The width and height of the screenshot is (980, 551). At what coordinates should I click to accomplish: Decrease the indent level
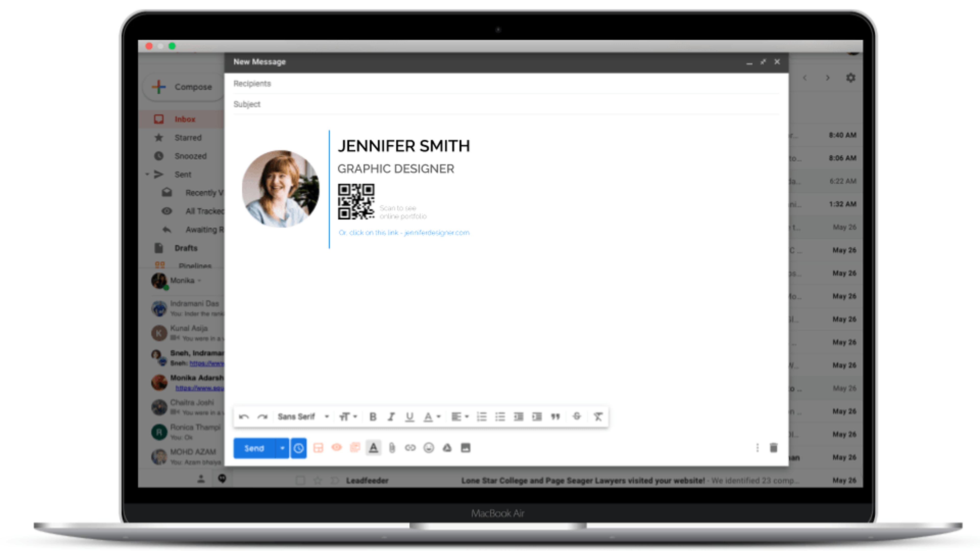click(519, 417)
